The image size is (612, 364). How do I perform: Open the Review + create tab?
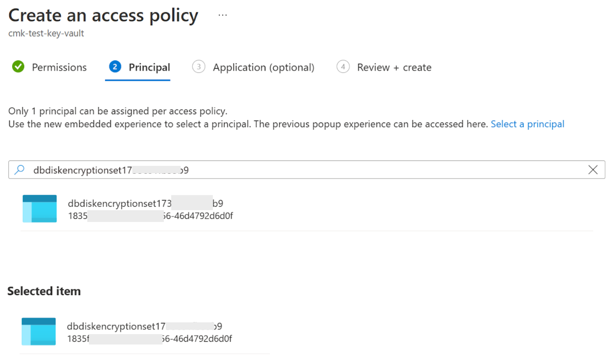coord(394,67)
